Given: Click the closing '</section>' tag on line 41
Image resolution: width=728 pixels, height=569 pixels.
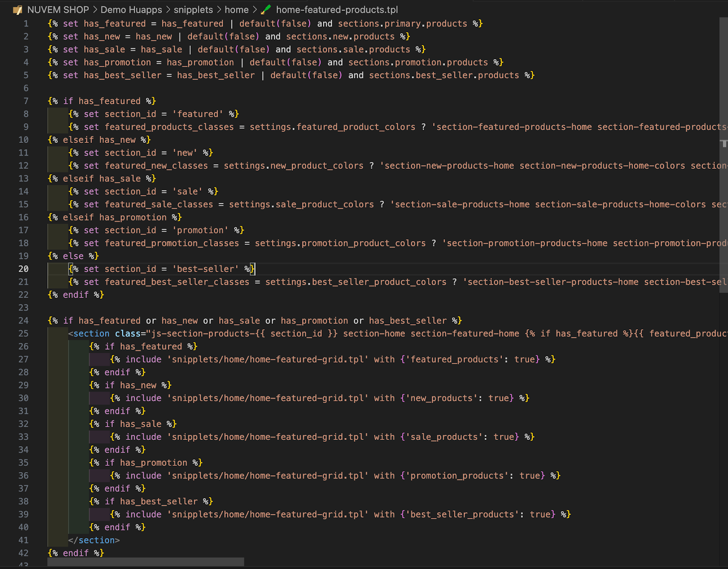Looking at the screenshot, I should (x=94, y=540).
